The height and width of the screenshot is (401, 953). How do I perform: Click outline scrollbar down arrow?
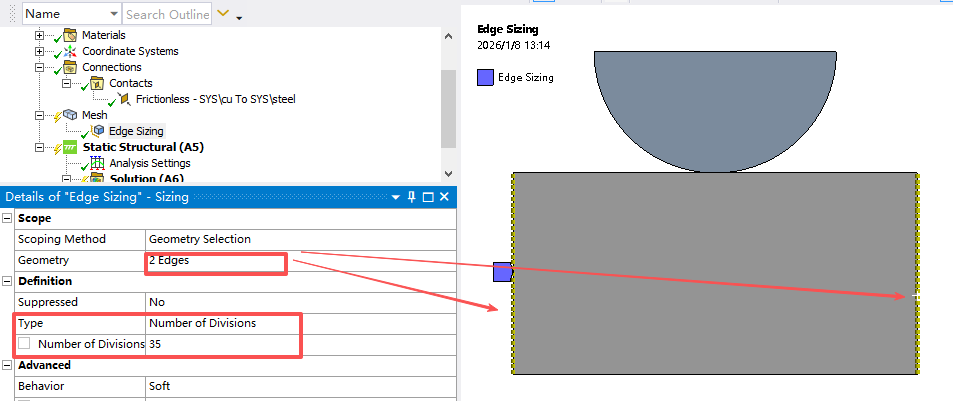point(448,173)
